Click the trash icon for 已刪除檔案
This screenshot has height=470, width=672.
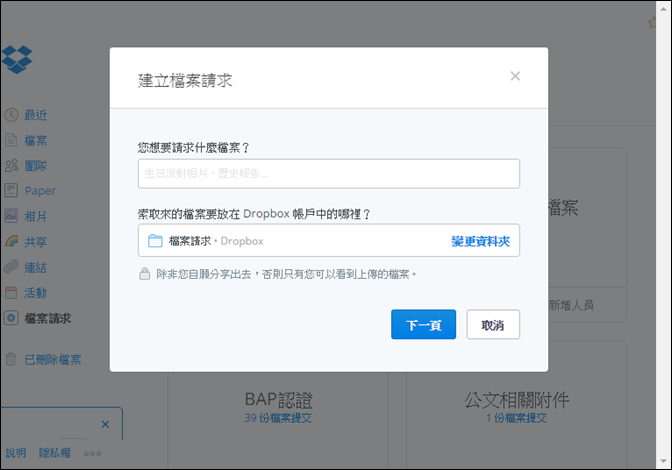tap(11, 359)
